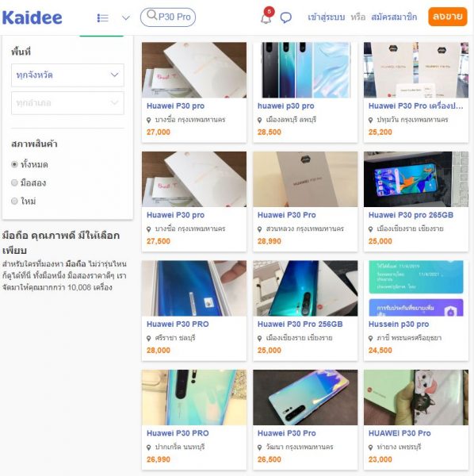
Task: Click inside the P30 Pro search field
Action: click(168, 17)
